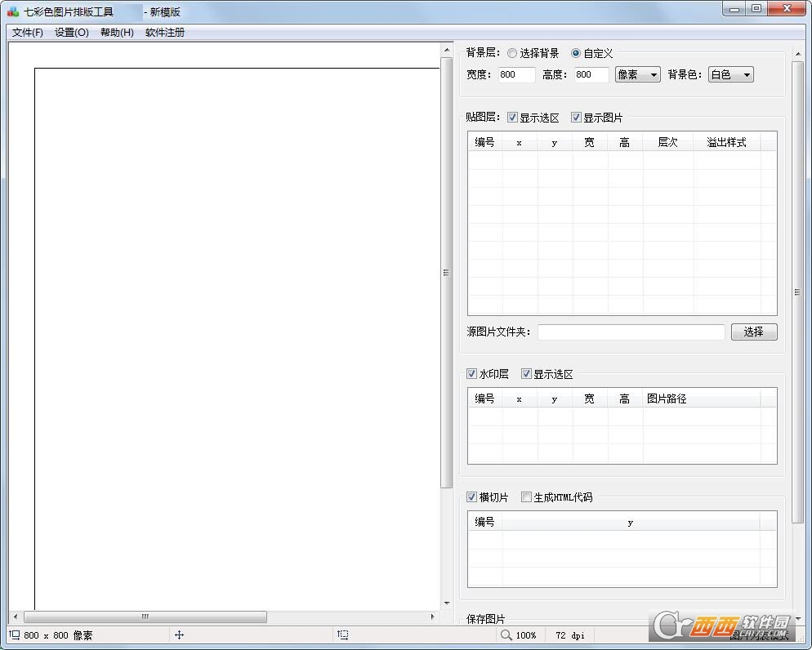Open the 文件(F) menu
The width and height of the screenshot is (812, 650).
point(28,33)
